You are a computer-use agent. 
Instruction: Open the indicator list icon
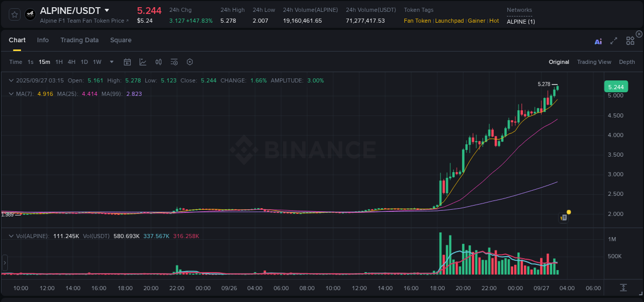[x=174, y=62]
